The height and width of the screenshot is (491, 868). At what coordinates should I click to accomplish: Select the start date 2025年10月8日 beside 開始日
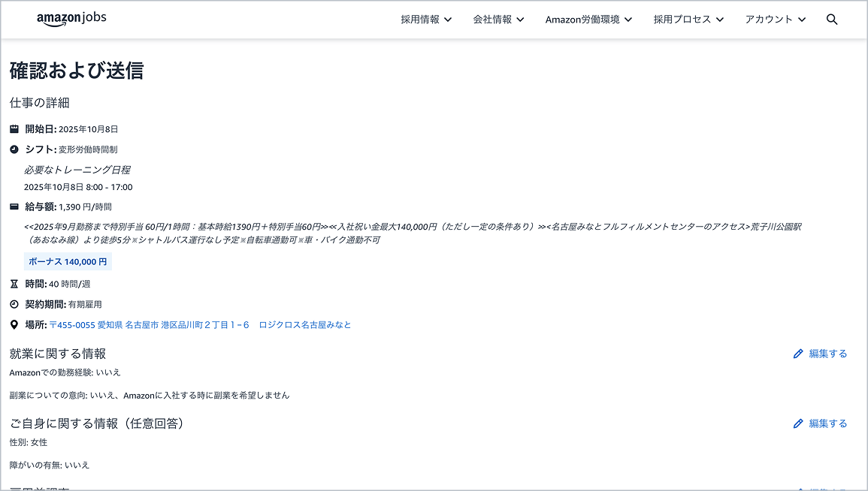[x=88, y=129]
